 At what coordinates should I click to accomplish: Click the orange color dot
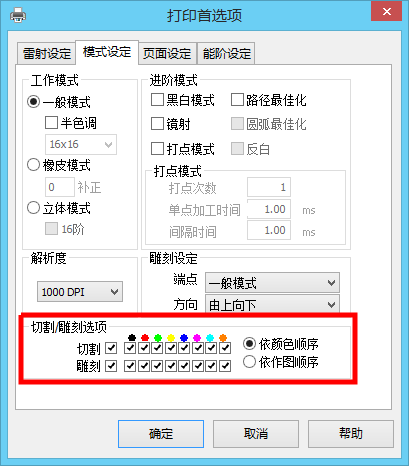tap(223, 338)
